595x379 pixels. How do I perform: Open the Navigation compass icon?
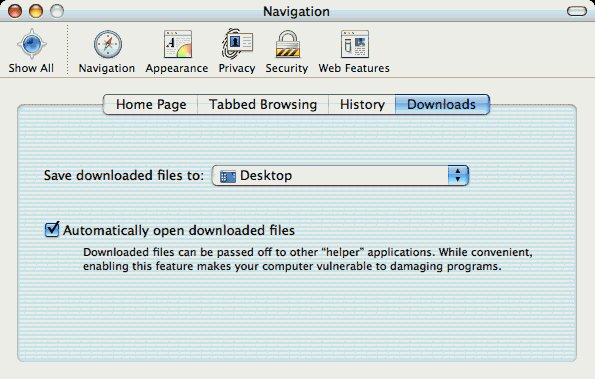108,44
